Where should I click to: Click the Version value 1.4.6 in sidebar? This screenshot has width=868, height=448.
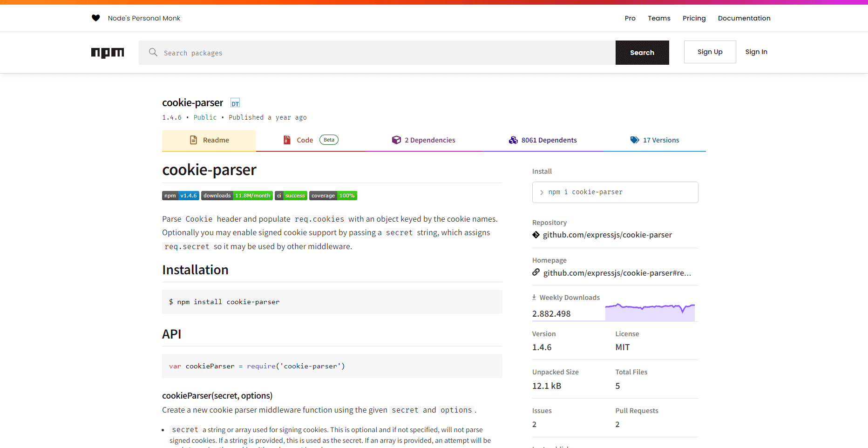542,347
